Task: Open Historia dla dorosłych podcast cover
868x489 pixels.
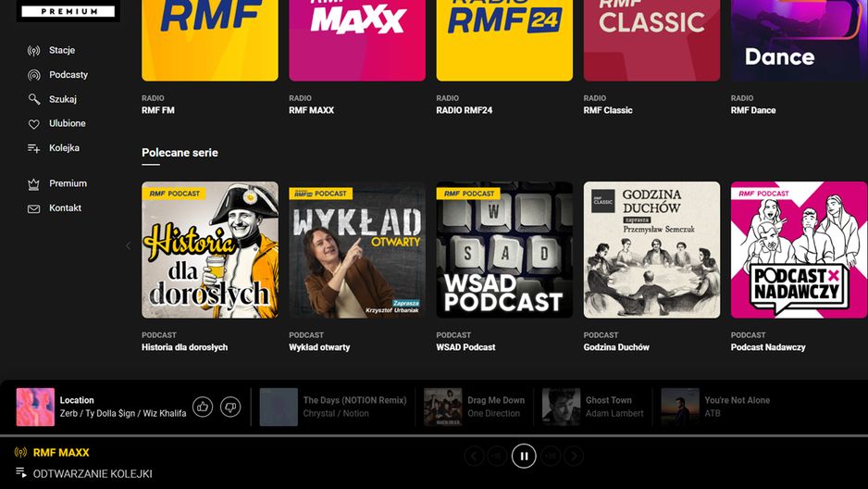Action: tap(210, 250)
